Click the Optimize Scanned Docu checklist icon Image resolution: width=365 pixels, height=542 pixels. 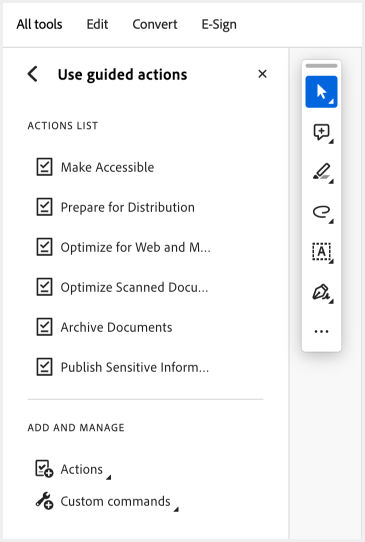click(45, 287)
